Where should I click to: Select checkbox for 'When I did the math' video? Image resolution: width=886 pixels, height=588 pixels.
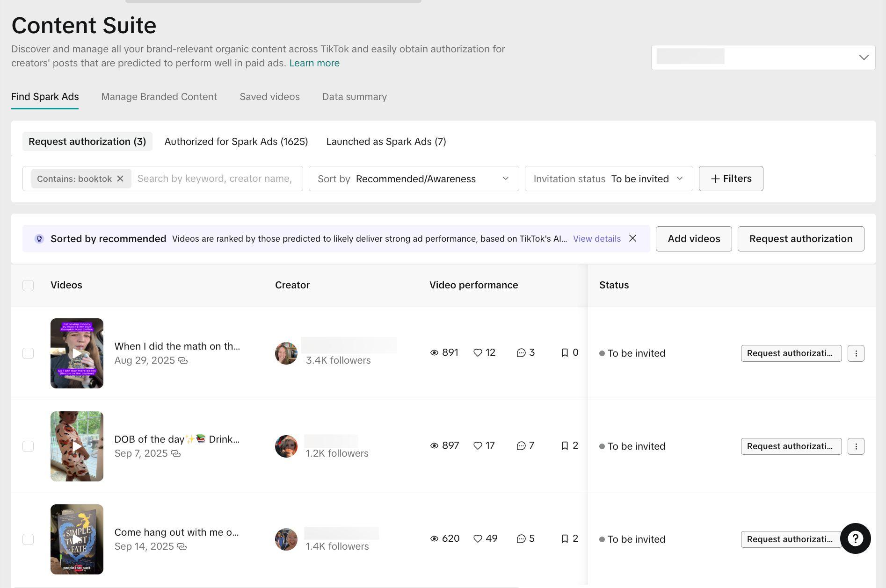28,353
